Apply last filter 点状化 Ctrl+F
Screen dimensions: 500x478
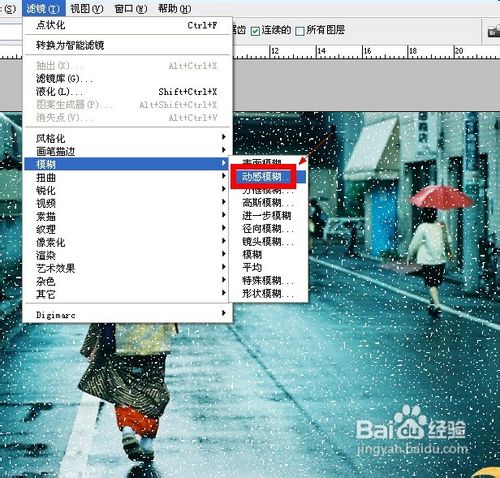tap(127, 25)
